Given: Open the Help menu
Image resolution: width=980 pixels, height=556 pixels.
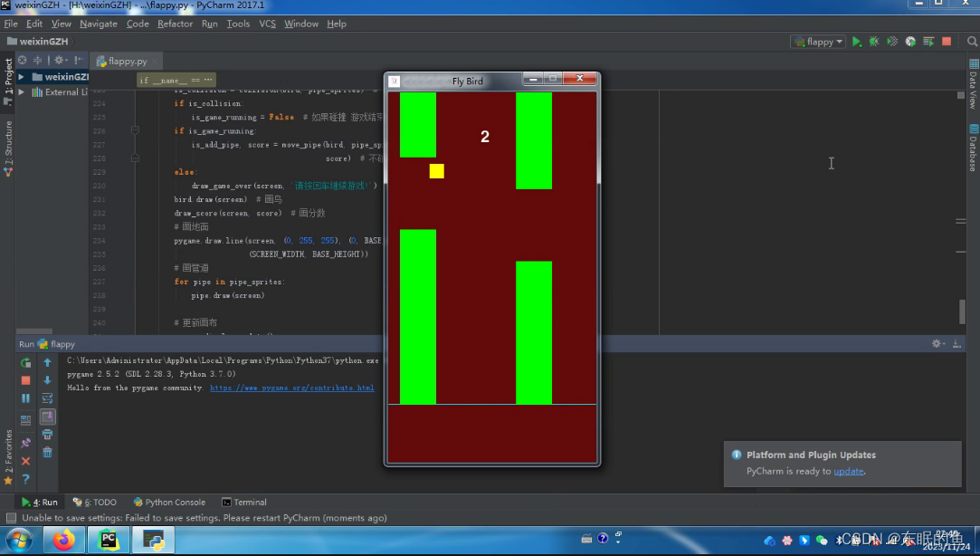Looking at the screenshot, I should (337, 24).
